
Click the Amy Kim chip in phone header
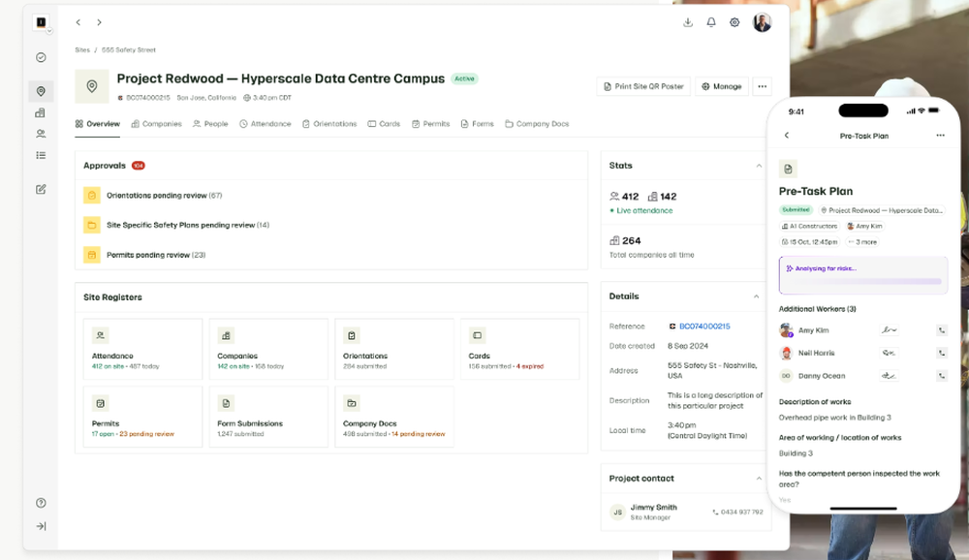(864, 226)
